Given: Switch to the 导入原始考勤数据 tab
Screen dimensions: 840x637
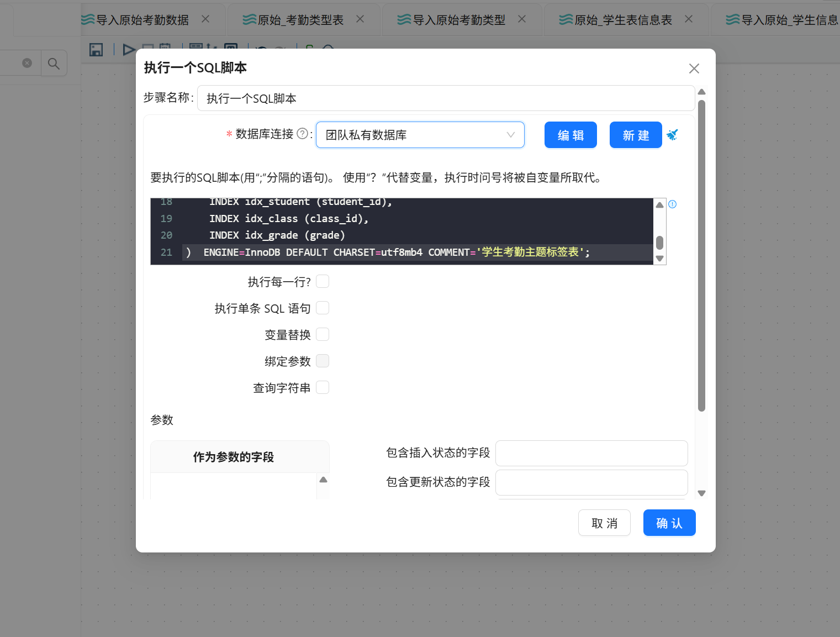Looking at the screenshot, I should tap(142, 20).
